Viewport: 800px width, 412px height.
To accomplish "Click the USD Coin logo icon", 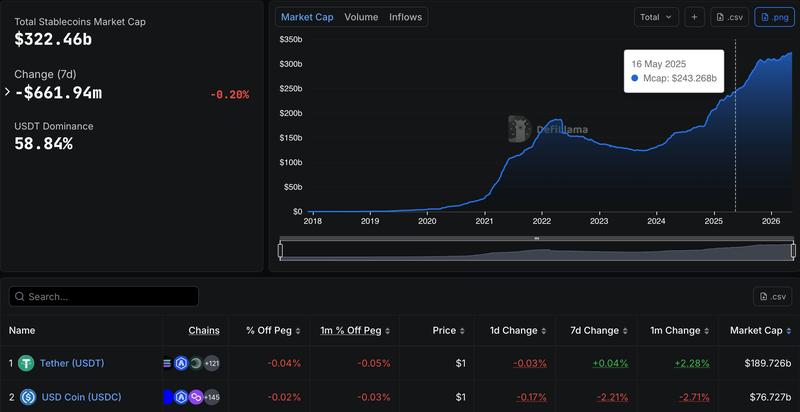I will 28,397.
